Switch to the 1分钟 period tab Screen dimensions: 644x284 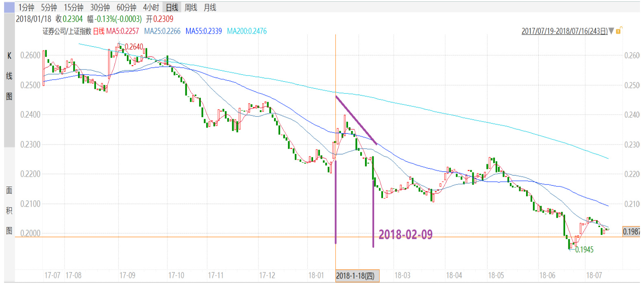[26, 7]
